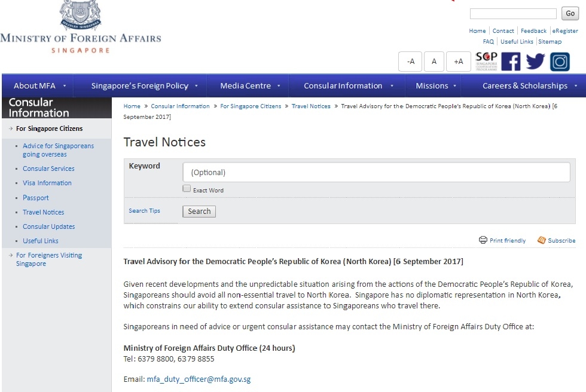This screenshot has width=586, height=392.
Task: Click the Keyword optional input field
Action: click(376, 172)
